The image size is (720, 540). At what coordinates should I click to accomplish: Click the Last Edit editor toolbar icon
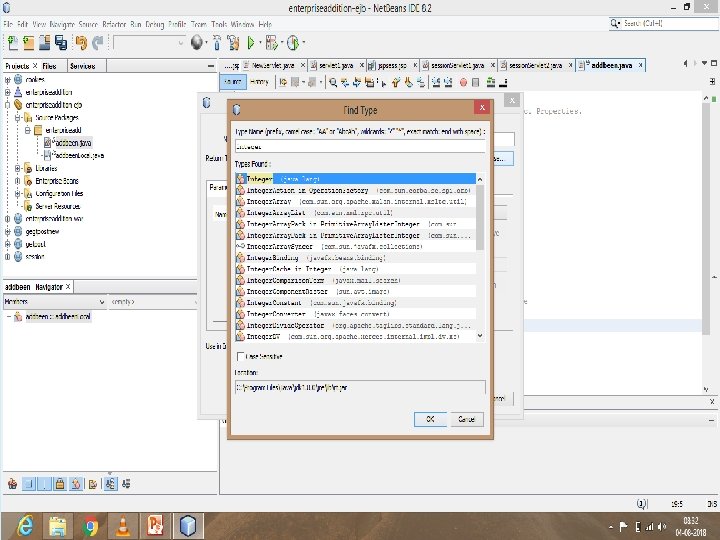coord(283,82)
